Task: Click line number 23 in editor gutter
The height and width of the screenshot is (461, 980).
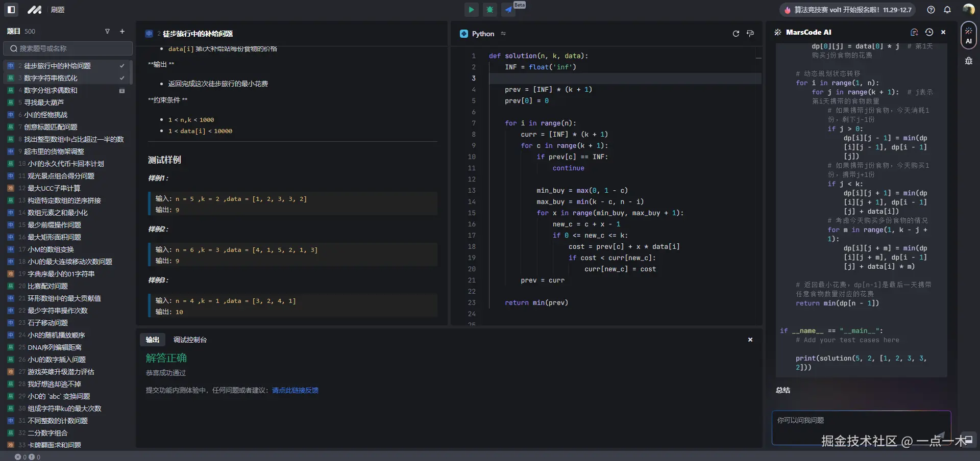Action: click(x=472, y=302)
